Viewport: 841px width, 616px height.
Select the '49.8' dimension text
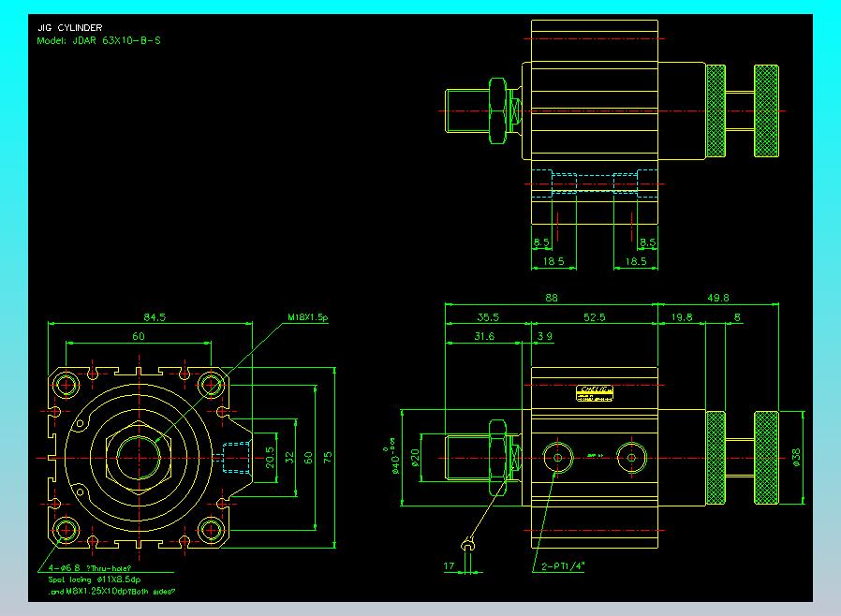pos(718,297)
